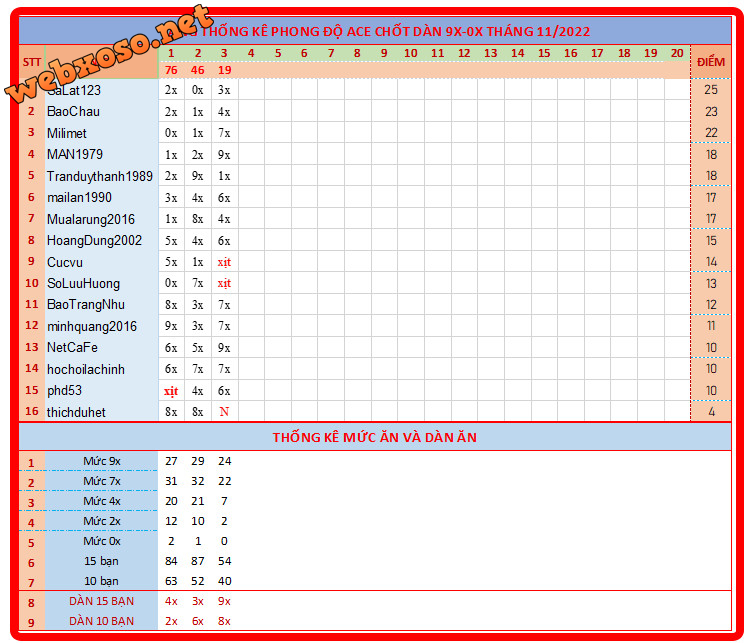Screen dimensions: 745x643
Task: Select the Mức 7x row label
Action: pos(102,481)
